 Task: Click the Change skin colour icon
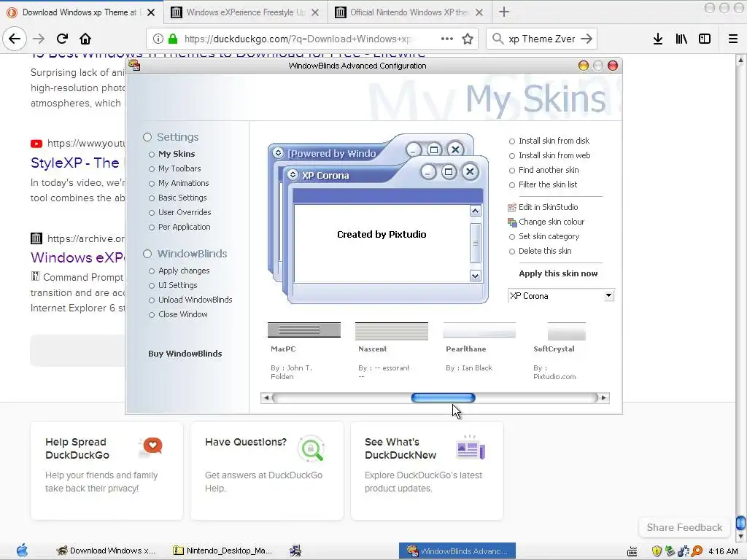pyautogui.click(x=512, y=222)
